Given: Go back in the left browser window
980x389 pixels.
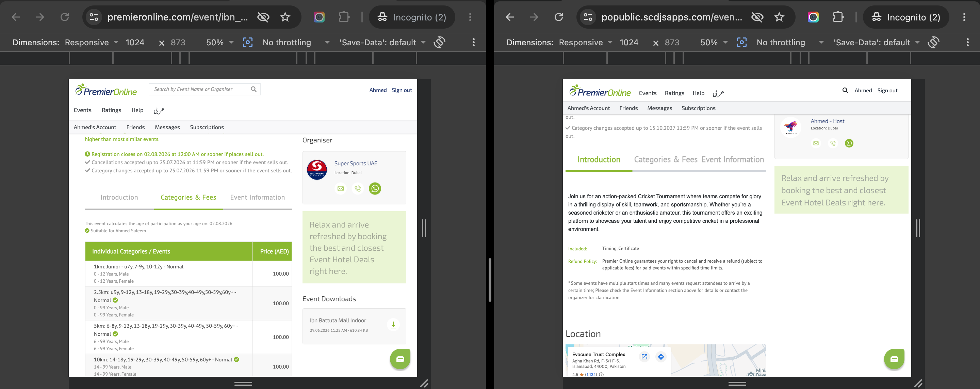Looking at the screenshot, I should [16, 17].
